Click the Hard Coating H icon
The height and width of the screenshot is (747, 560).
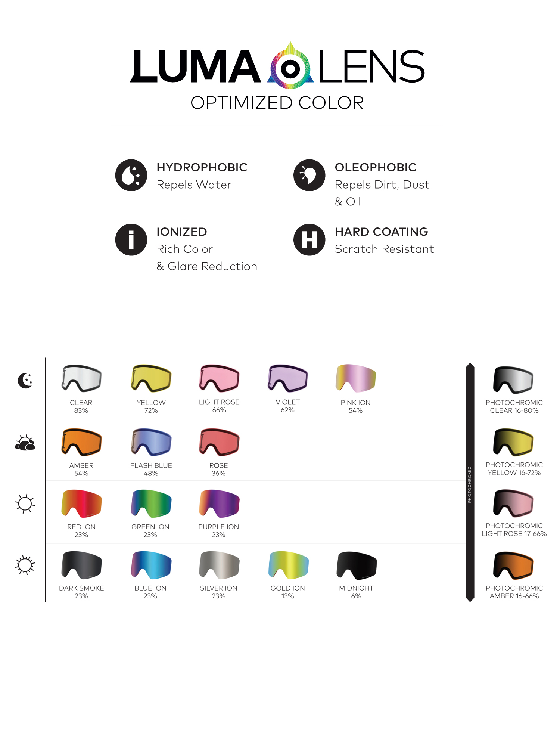tap(309, 240)
